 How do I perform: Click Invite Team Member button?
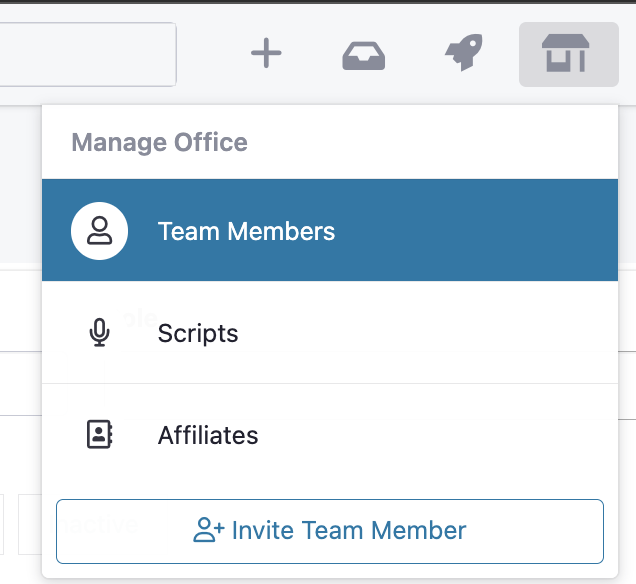pos(330,531)
